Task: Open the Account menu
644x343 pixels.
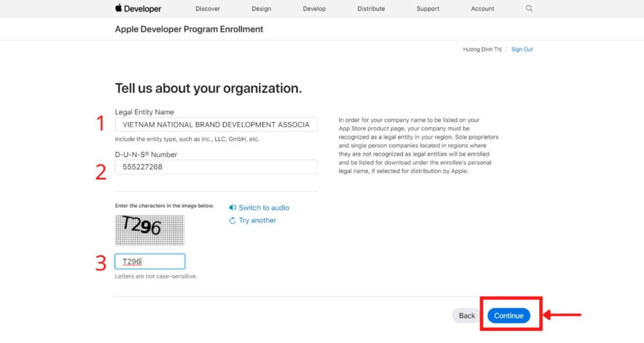Action: pyautogui.click(x=482, y=9)
